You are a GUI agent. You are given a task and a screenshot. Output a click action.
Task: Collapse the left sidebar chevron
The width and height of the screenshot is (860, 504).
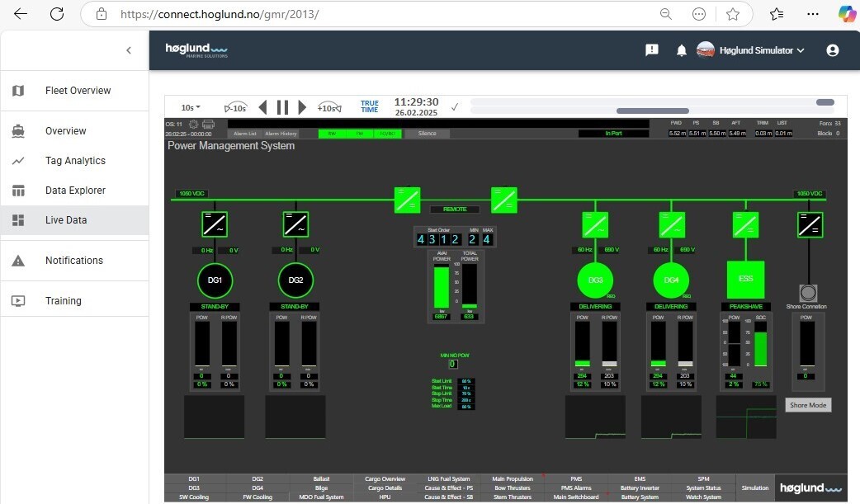coord(129,50)
